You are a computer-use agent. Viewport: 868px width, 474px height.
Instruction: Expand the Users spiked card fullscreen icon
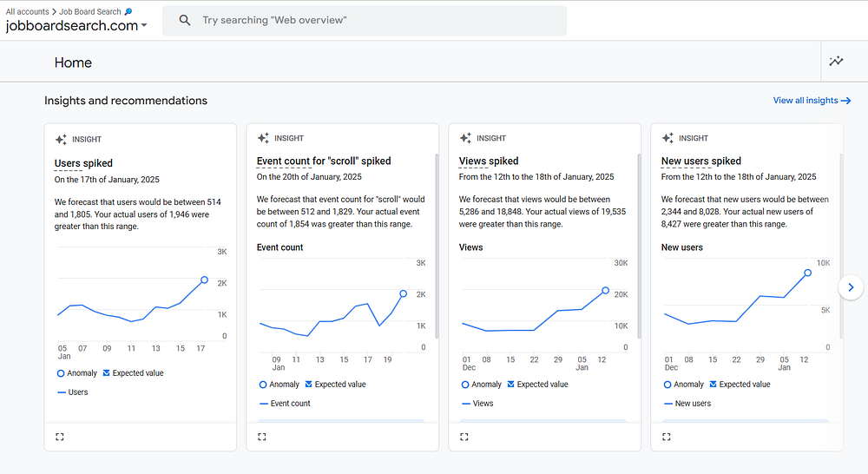[60, 437]
